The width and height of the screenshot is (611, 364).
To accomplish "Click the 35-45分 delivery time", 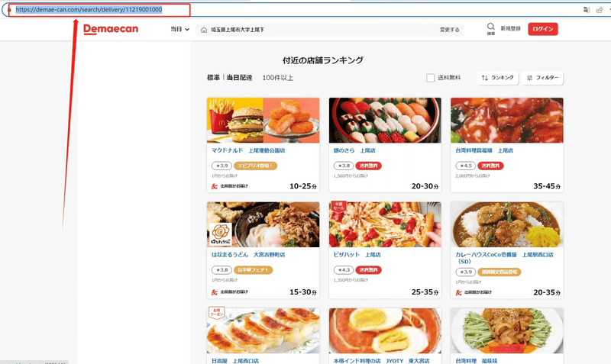I will 547,186.
